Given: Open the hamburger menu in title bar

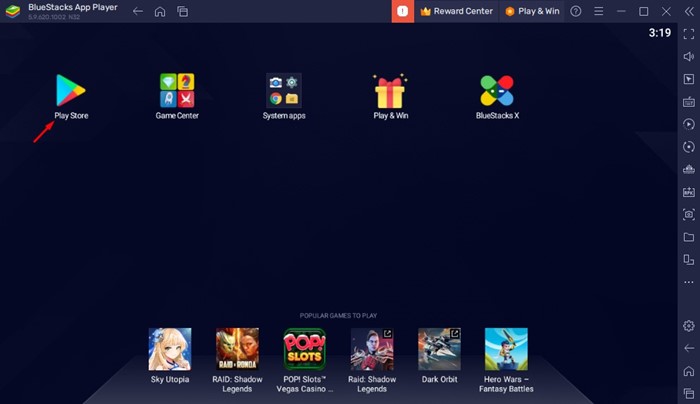Looking at the screenshot, I should click(598, 11).
